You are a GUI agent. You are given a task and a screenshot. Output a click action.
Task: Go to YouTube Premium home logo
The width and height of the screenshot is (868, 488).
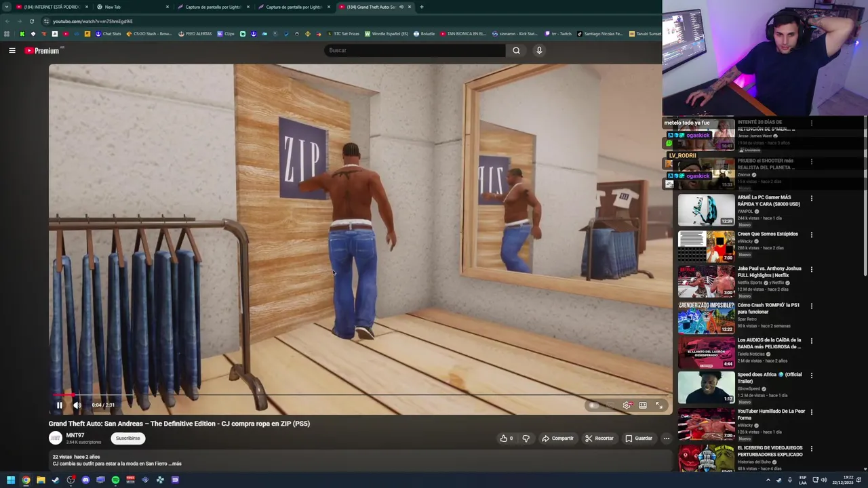(42, 51)
